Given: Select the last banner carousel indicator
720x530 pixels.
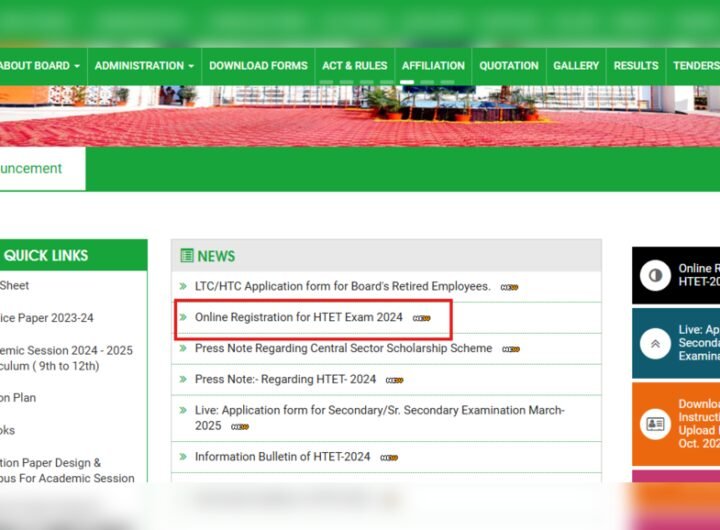Looking at the screenshot, I should [447, 82].
